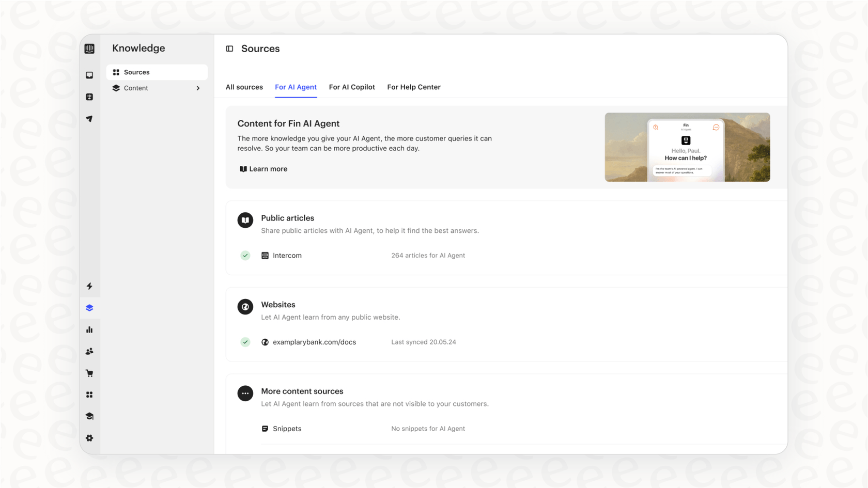Image resolution: width=868 pixels, height=488 pixels.
Task: Toggle the sidebar panel icon beside Sources
Action: [x=230, y=49]
